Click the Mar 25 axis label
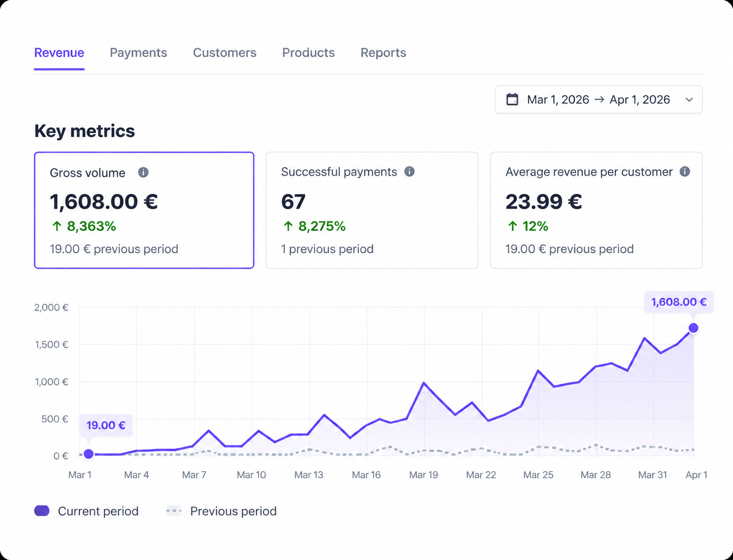733x560 pixels. click(x=538, y=475)
